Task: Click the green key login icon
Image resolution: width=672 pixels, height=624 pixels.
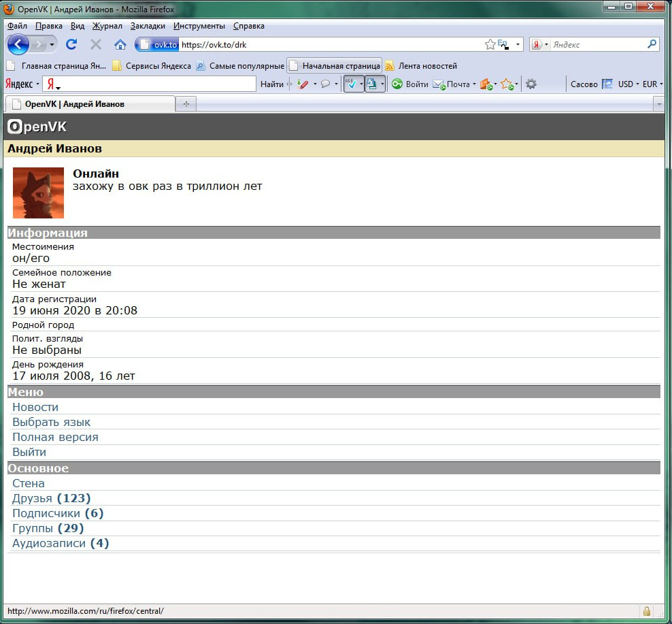Action: [397, 84]
